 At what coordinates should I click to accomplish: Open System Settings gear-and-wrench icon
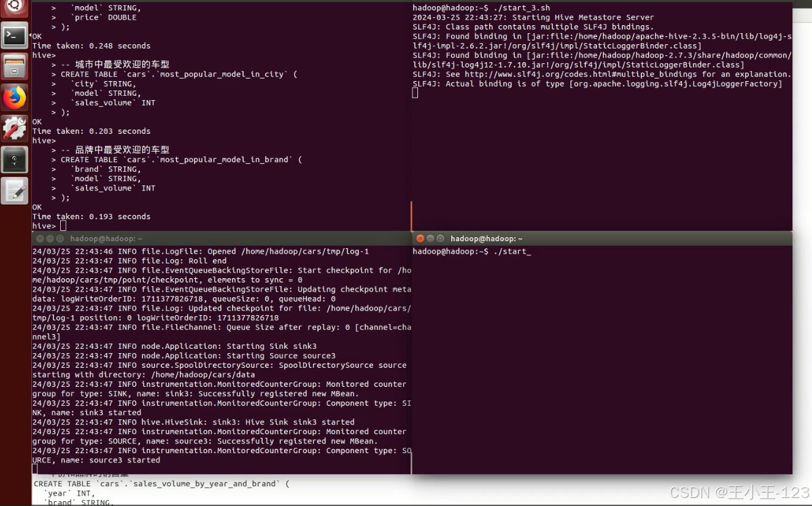click(x=14, y=128)
